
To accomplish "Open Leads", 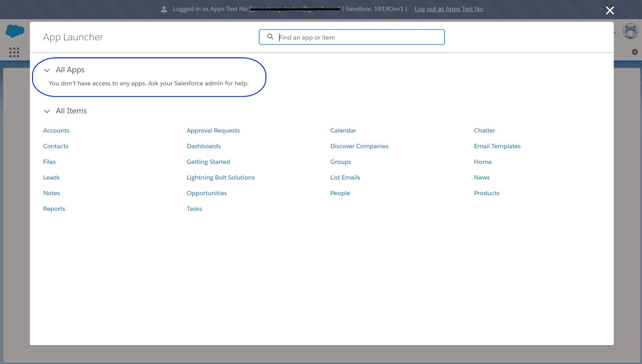I will click(51, 177).
